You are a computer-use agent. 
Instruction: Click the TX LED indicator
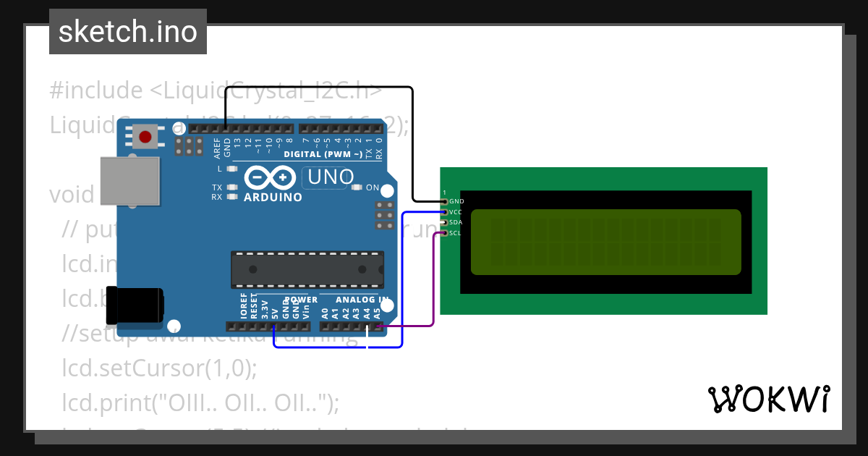pos(231,187)
